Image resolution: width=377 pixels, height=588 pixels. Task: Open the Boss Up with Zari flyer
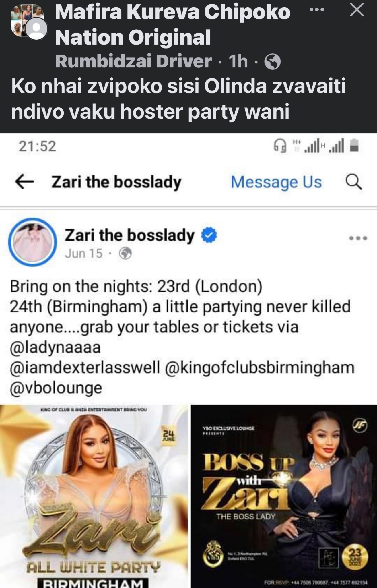(x=284, y=496)
